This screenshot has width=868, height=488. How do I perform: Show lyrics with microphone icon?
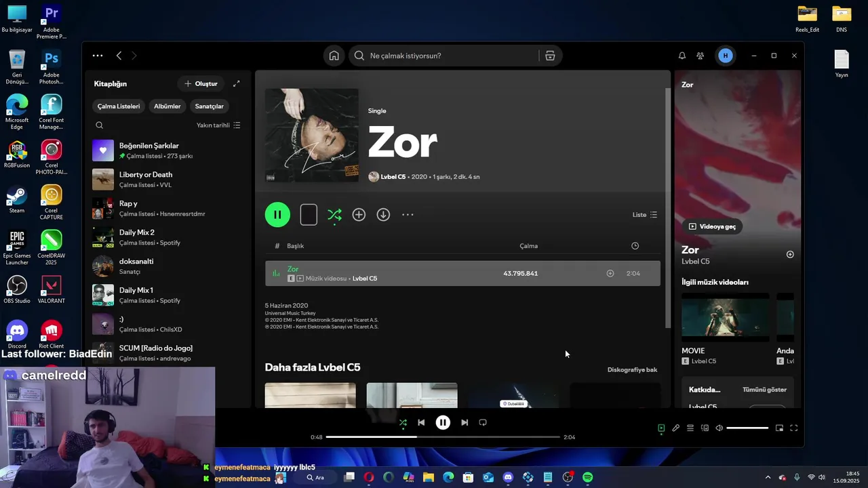tap(675, 428)
